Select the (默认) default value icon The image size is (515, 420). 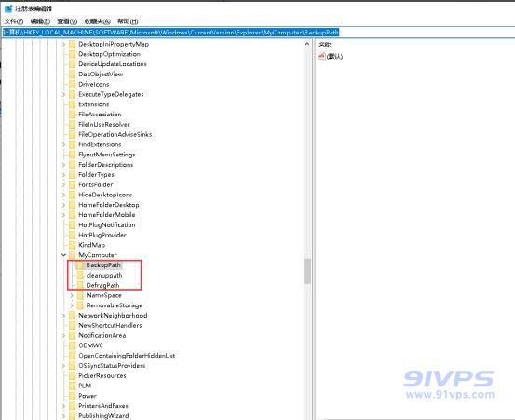coord(322,56)
